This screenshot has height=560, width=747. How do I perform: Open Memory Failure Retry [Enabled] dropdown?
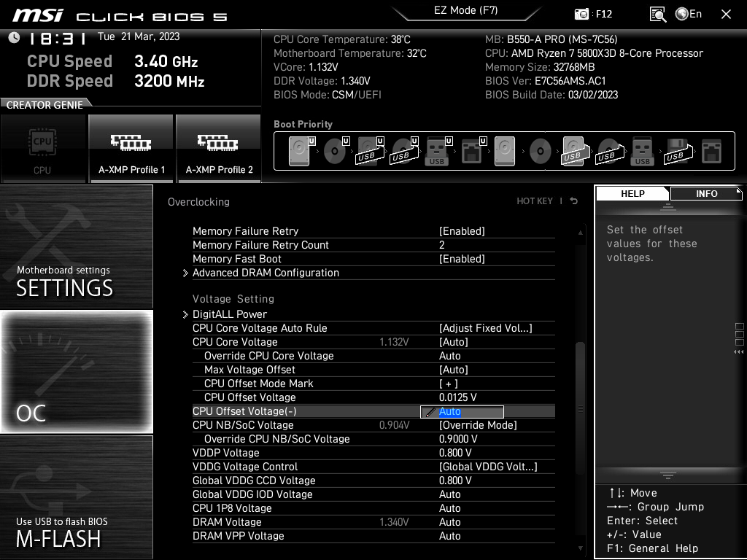click(x=462, y=231)
